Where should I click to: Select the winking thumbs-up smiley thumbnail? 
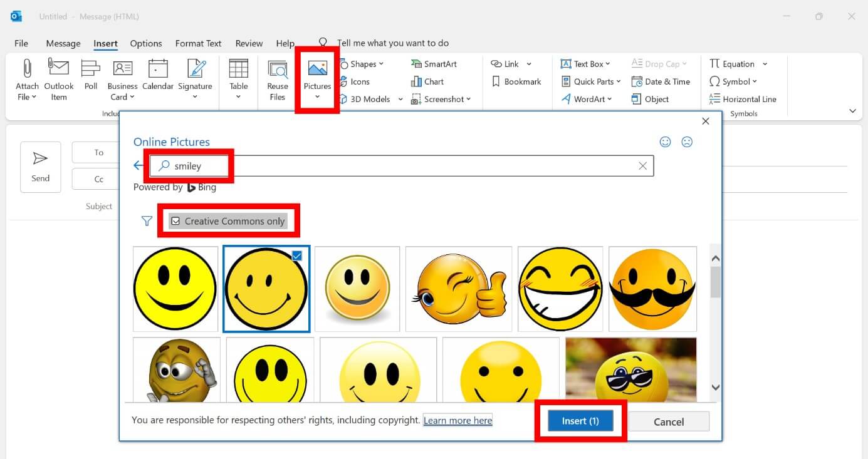pyautogui.click(x=458, y=289)
